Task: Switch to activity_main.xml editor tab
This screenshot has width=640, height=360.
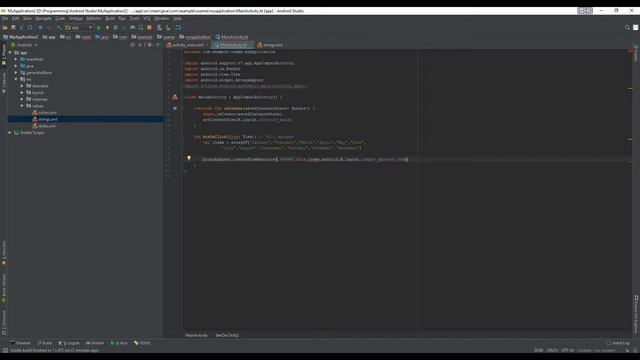Action: (x=188, y=45)
